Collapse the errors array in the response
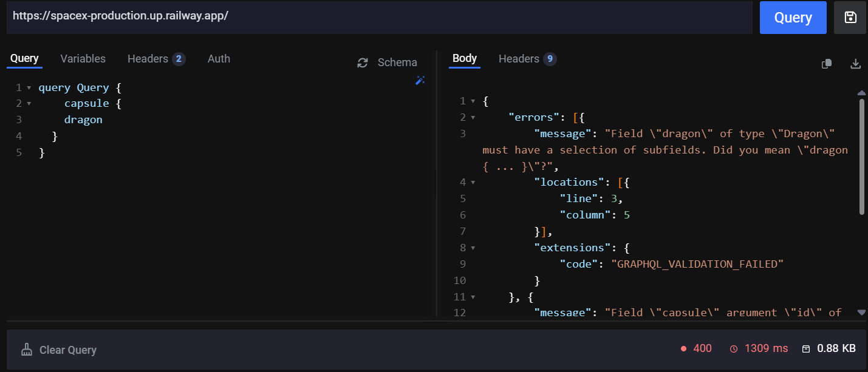The height and width of the screenshot is (372, 868). 473,117
